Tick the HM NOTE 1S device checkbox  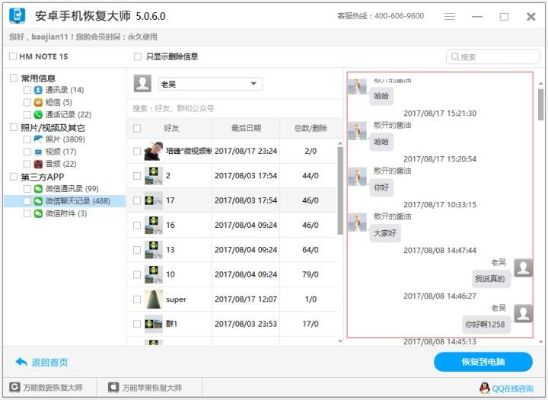coord(13,56)
